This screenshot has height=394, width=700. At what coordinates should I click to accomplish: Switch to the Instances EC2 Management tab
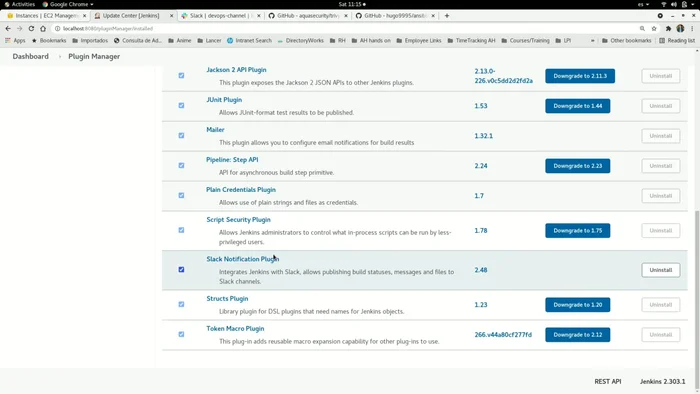45,16
